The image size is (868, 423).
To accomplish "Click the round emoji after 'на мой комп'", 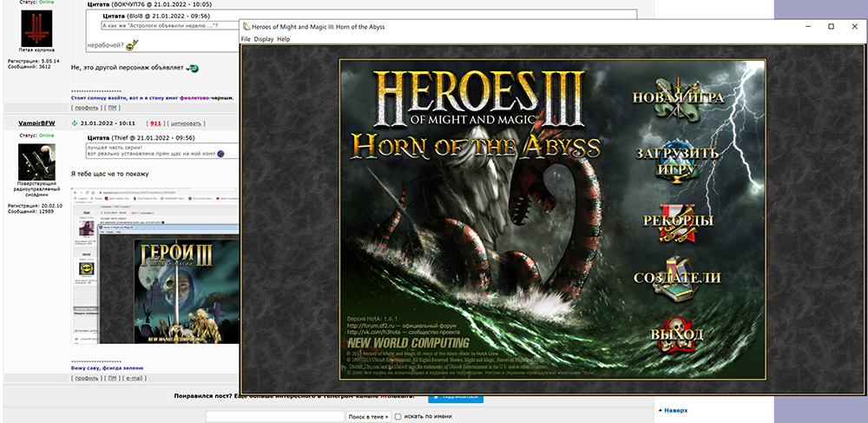I will tap(220, 154).
